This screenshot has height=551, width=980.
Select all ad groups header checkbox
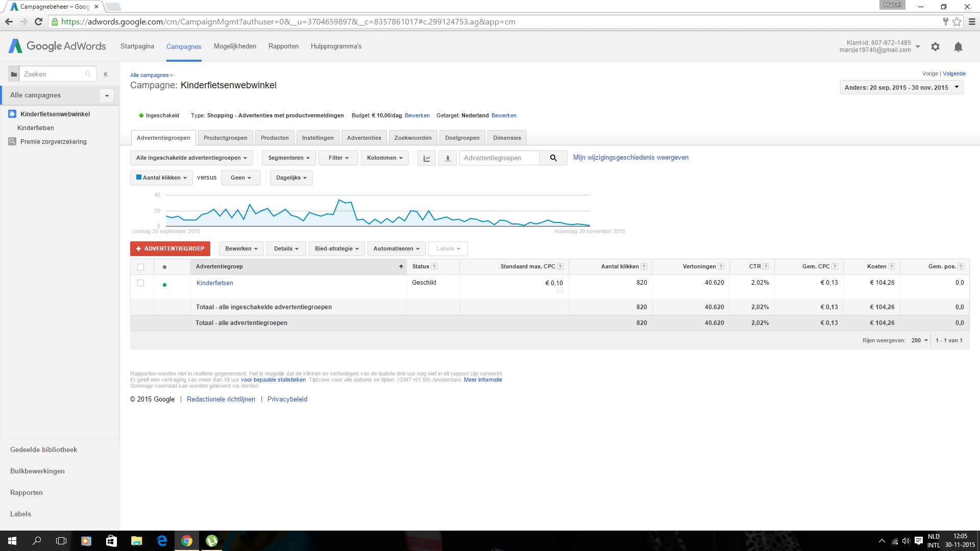click(x=141, y=267)
